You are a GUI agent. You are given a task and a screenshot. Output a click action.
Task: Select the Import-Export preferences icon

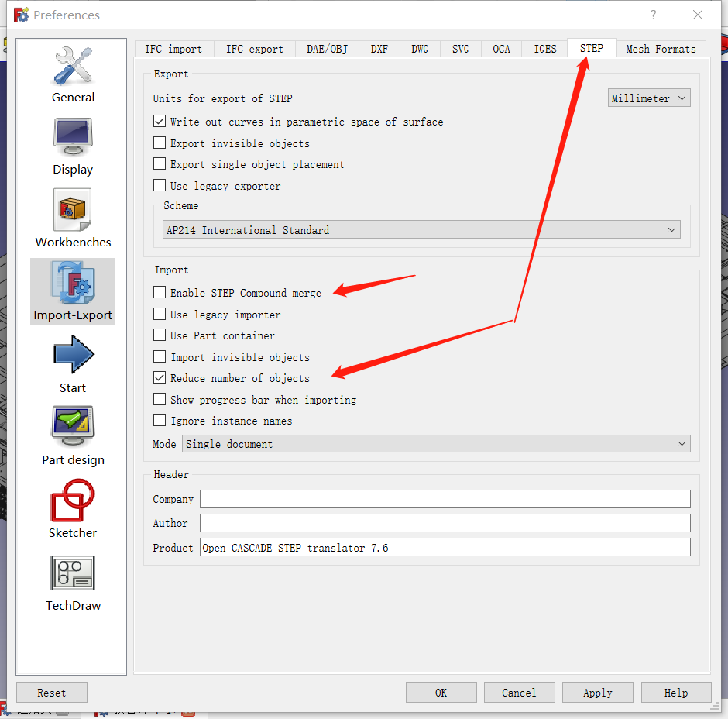point(73,283)
